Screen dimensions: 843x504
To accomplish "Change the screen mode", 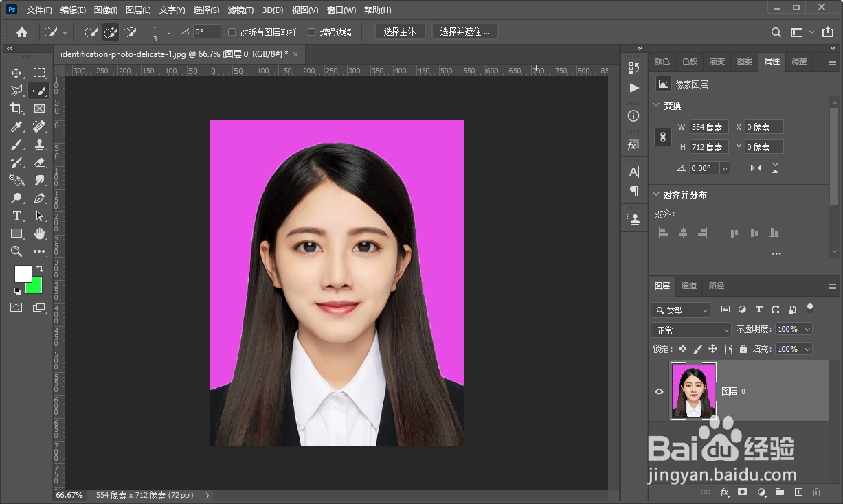I will (39, 308).
